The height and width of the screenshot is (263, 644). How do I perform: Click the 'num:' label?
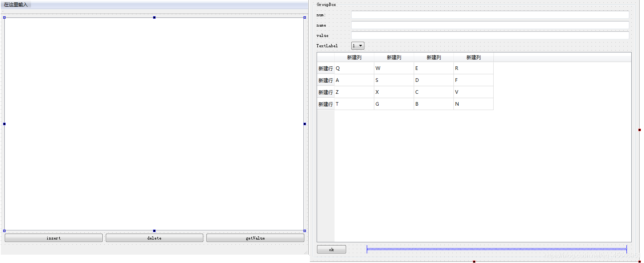321,15
